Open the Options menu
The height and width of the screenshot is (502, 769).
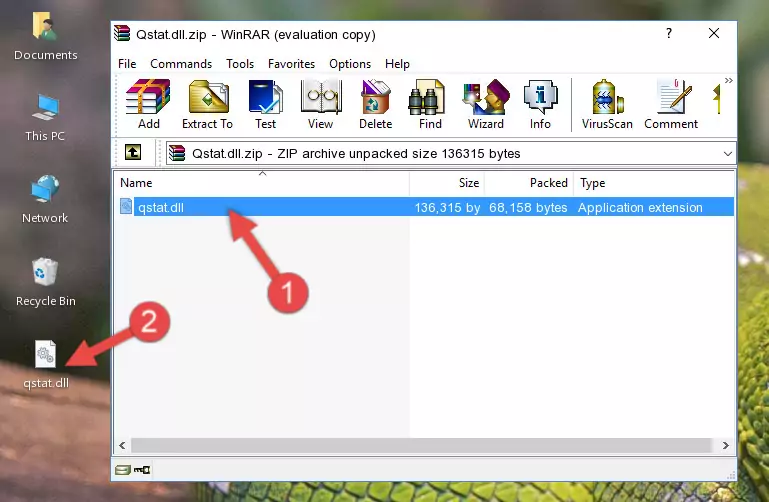350,64
